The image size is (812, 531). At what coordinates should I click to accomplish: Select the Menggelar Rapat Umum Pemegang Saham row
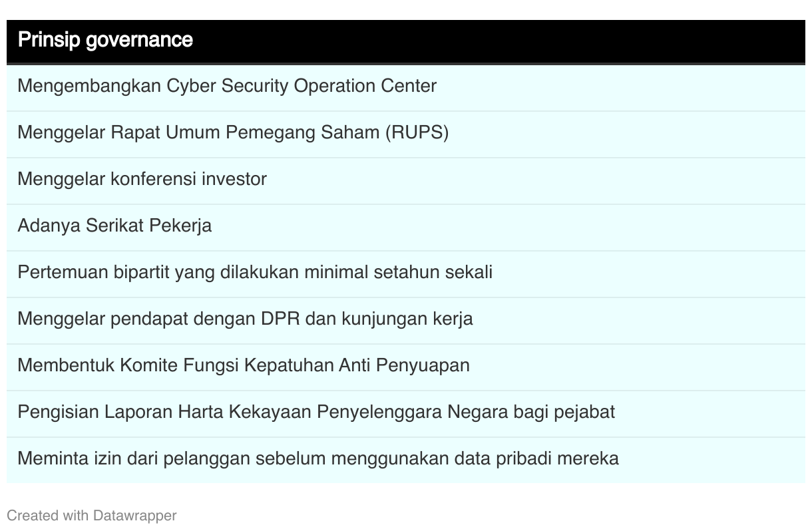pyautogui.click(x=405, y=134)
